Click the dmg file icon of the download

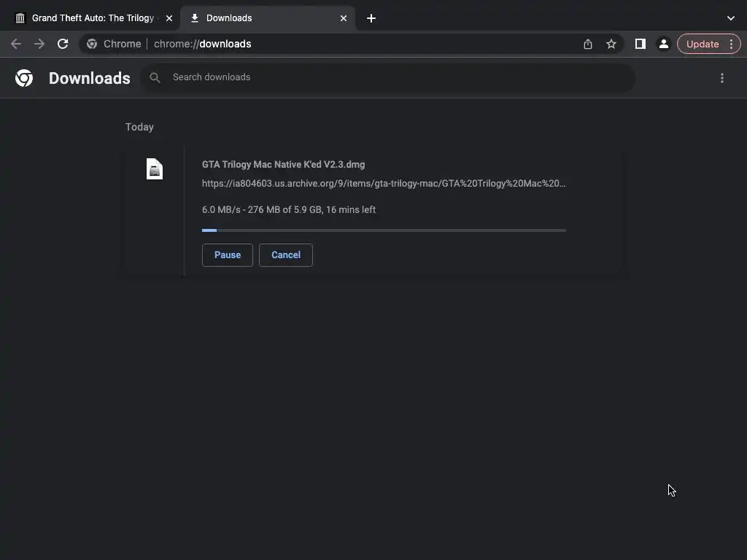(155, 168)
